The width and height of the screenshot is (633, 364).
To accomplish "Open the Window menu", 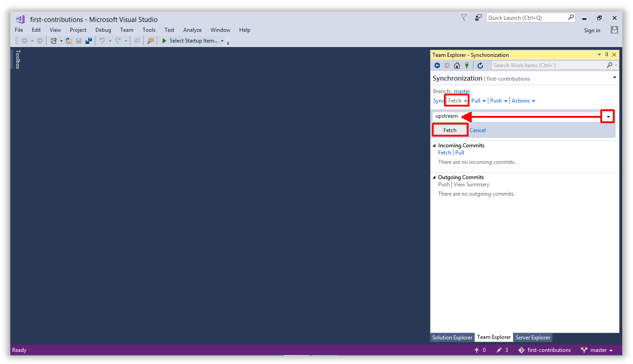I will (x=220, y=30).
